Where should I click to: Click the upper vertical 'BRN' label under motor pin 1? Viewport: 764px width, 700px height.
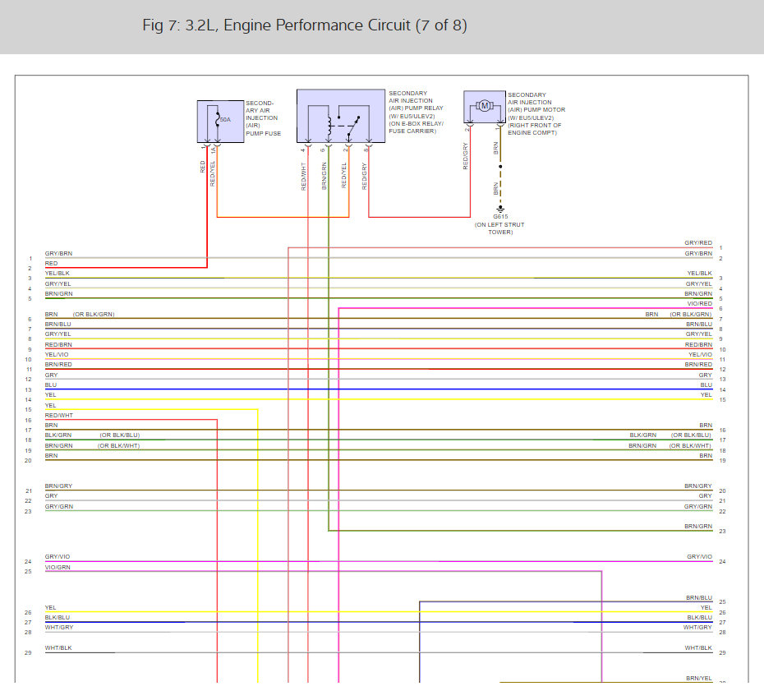(496, 148)
